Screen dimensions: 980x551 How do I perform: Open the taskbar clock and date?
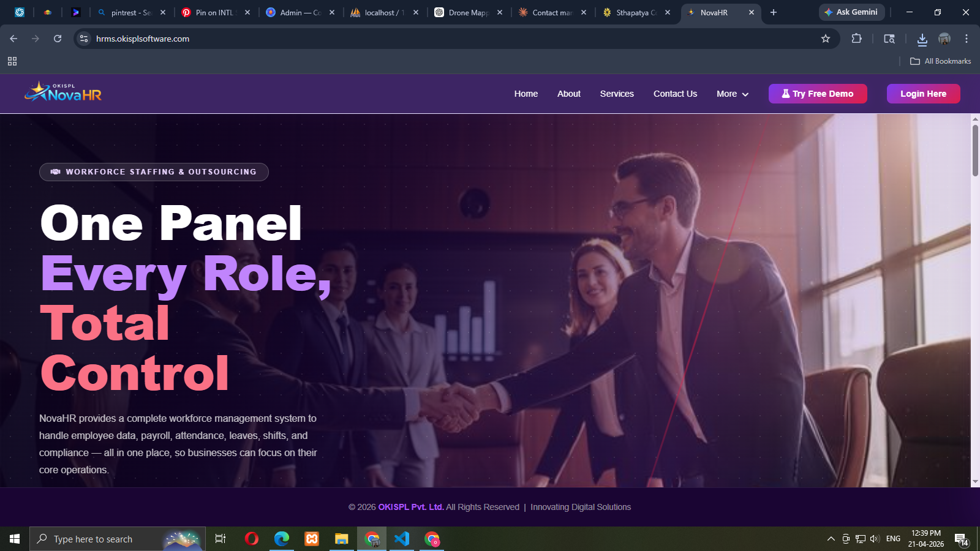coord(926,539)
